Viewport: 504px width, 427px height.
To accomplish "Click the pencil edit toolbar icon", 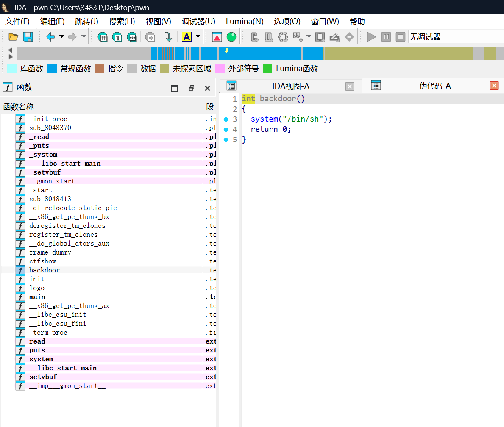I will pos(334,37).
